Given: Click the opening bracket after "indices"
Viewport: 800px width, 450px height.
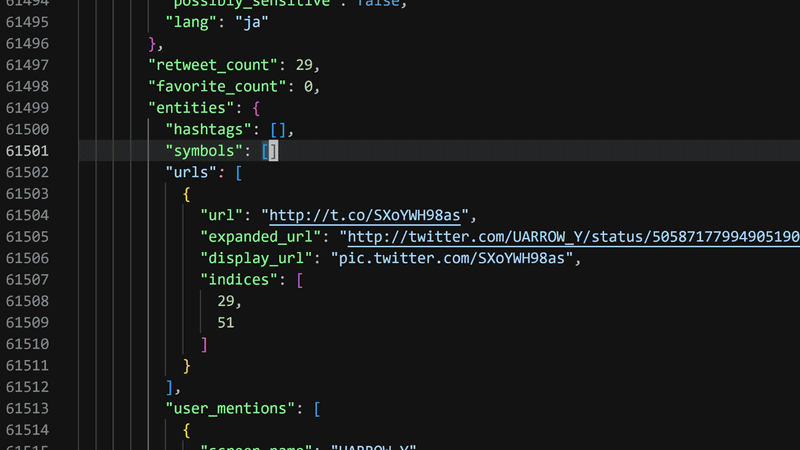Looking at the screenshot, I should pos(299,280).
